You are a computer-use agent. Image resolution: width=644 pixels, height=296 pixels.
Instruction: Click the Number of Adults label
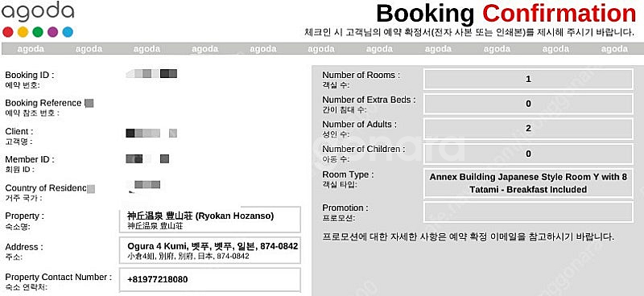pos(360,124)
